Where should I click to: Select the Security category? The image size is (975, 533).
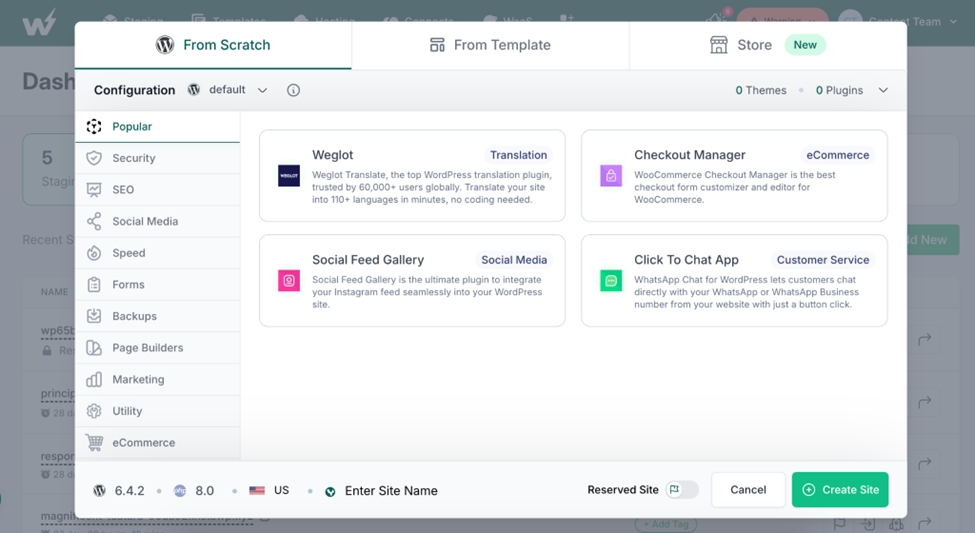tap(157, 158)
